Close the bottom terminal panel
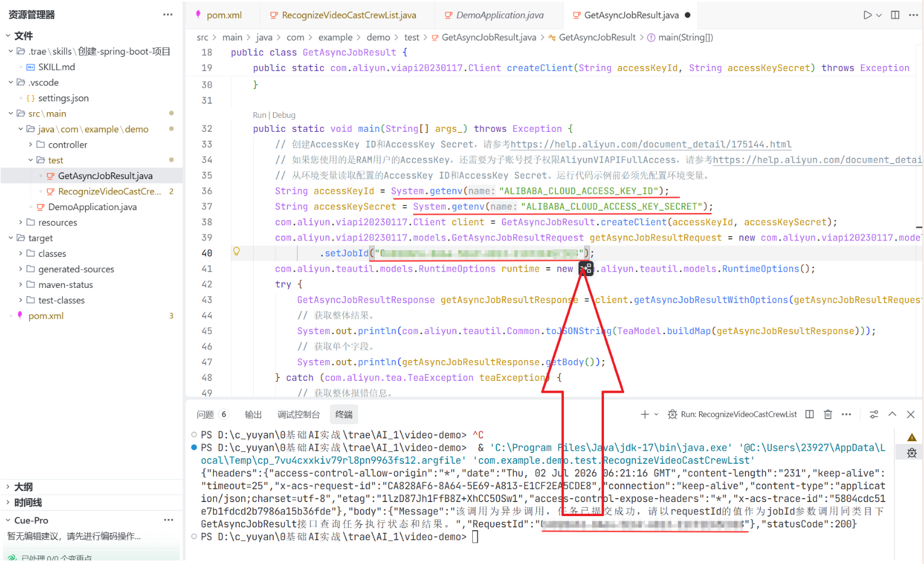 (910, 414)
